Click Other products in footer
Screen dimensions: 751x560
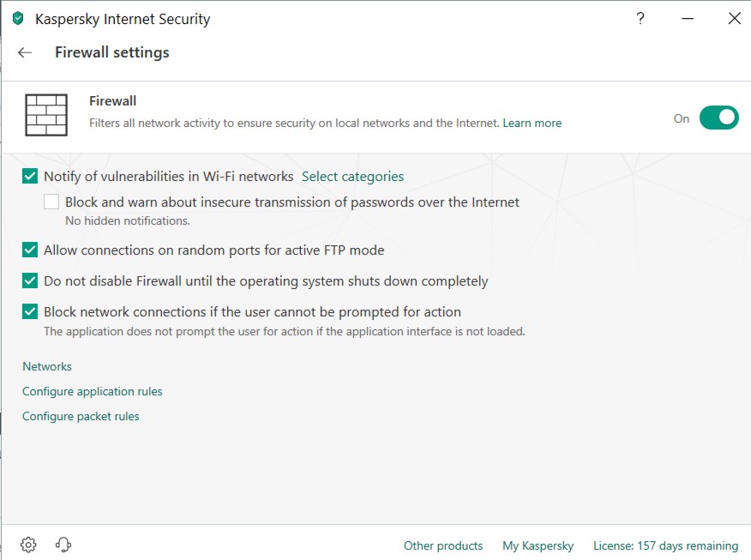pos(443,545)
